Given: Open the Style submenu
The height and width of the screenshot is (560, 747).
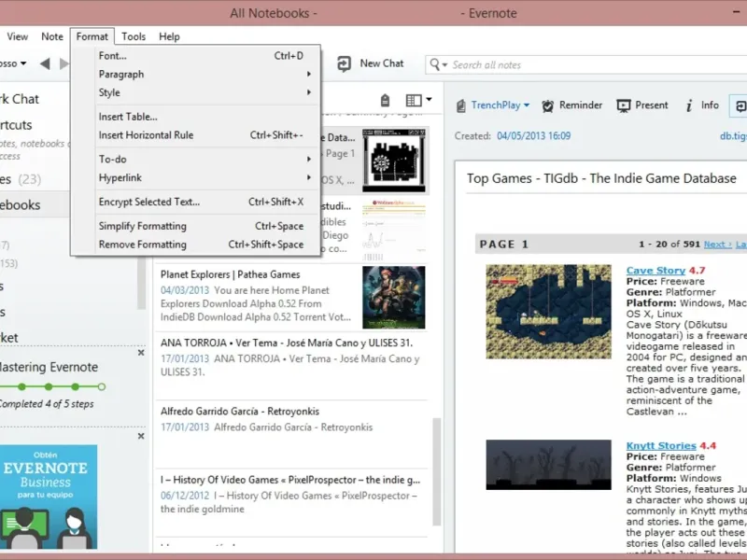Looking at the screenshot, I should tap(195, 92).
